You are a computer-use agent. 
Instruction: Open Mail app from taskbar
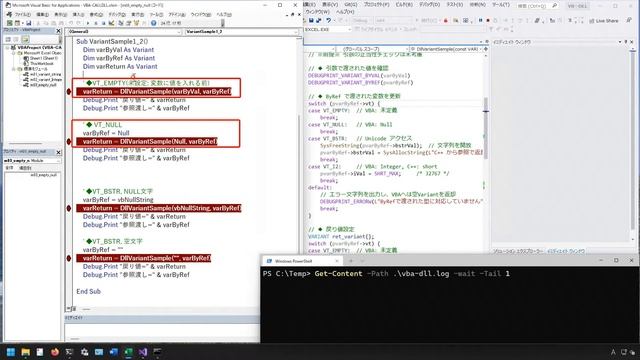tap(99, 352)
